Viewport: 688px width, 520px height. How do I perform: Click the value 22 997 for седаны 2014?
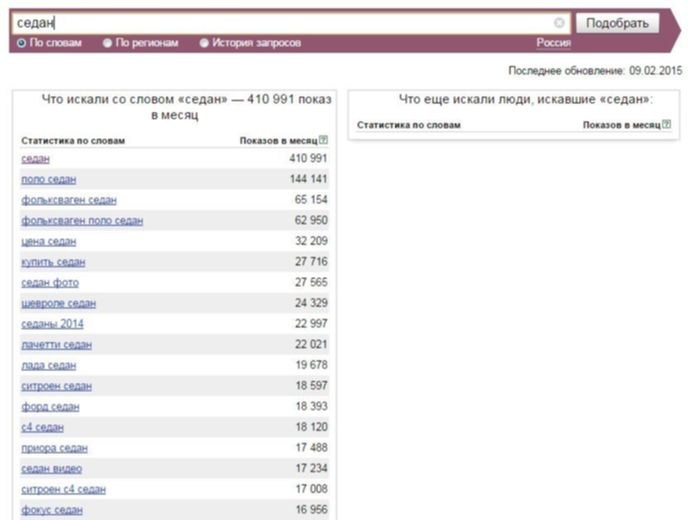pos(311,323)
